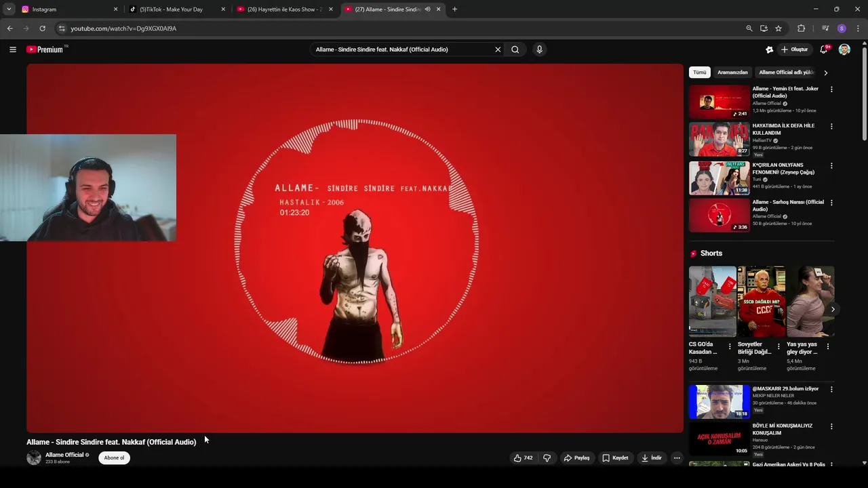Viewport: 868px width, 488px height.
Task: Open more actions ellipsis under the video
Action: pos(677,458)
